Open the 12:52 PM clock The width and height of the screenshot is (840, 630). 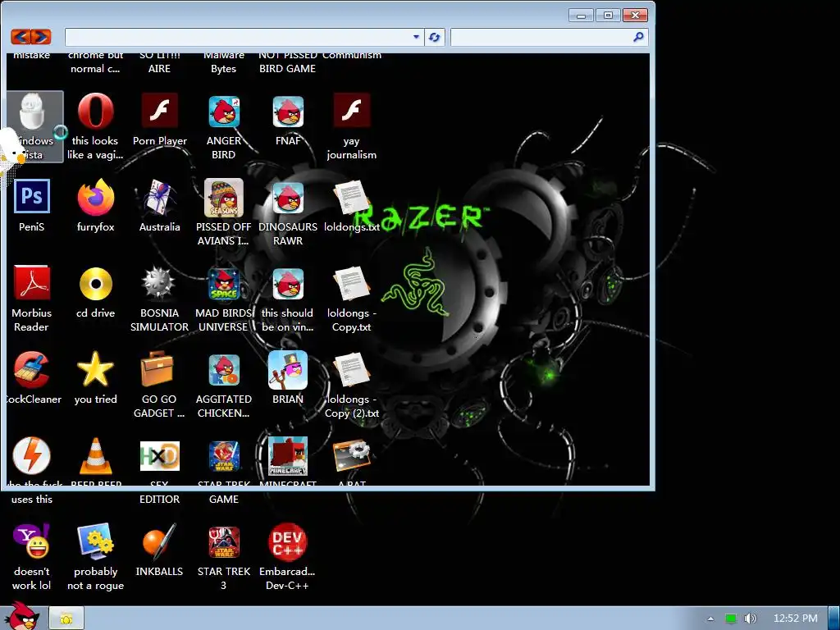795,619
